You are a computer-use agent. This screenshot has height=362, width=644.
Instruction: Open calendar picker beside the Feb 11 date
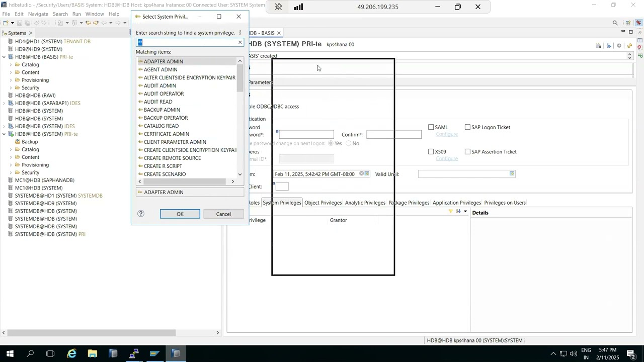pyautogui.click(x=367, y=174)
